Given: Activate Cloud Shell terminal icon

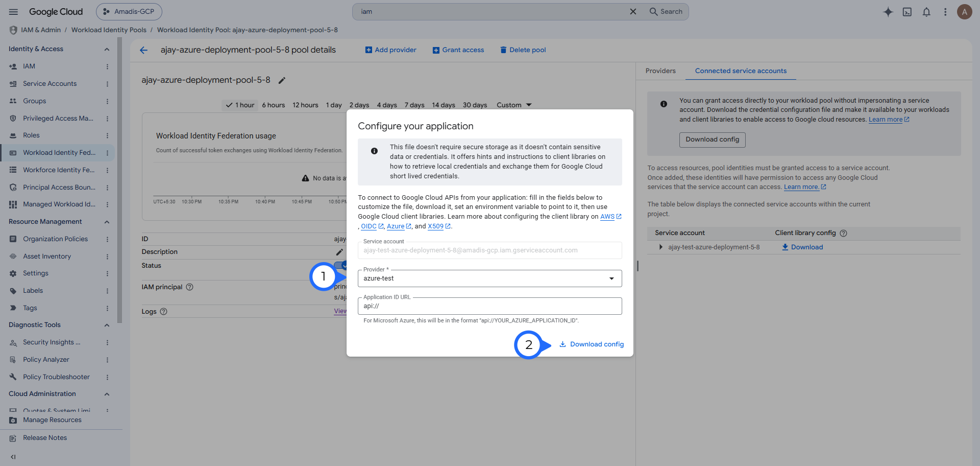Looking at the screenshot, I should (x=907, y=12).
